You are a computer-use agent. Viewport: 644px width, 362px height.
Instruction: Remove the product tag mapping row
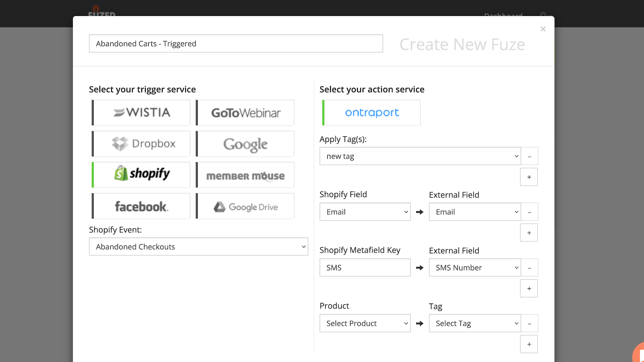[529, 323]
